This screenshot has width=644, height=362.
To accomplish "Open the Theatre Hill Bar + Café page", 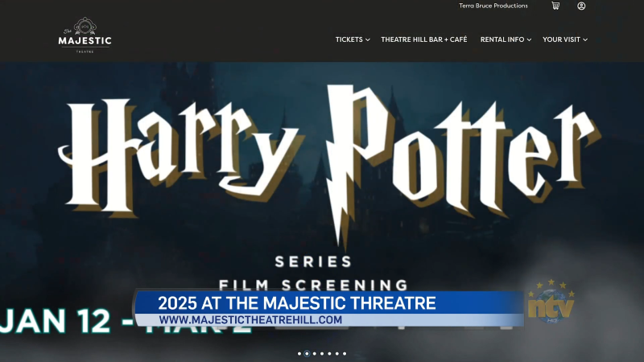I will tap(423, 39).
